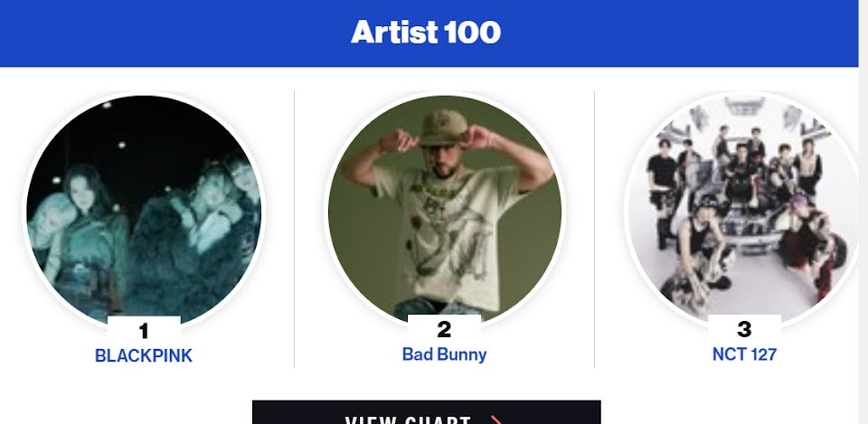
Task: Open the NCT 127 group photo
Action: (744, 211)
